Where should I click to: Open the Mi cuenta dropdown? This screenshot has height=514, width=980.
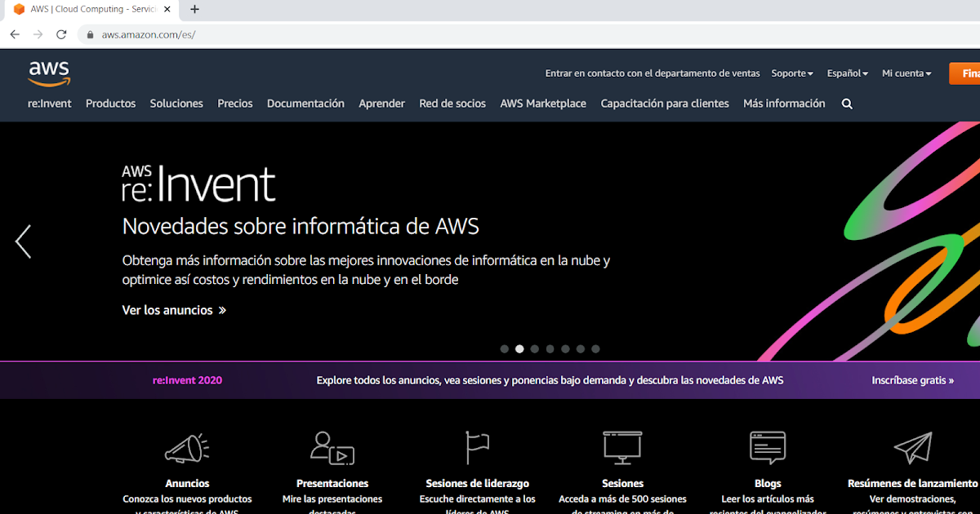(906, 73)
